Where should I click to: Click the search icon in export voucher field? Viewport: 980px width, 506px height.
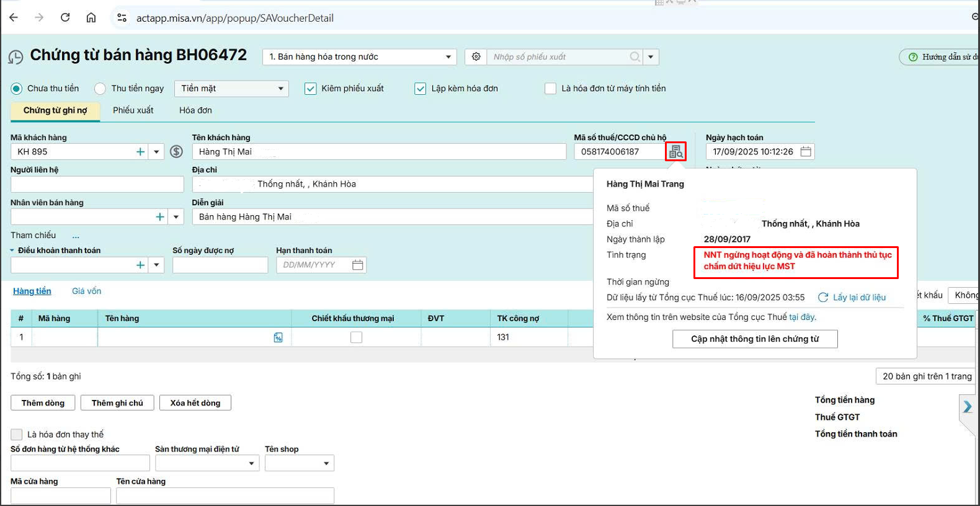click(x=635, y=56)
